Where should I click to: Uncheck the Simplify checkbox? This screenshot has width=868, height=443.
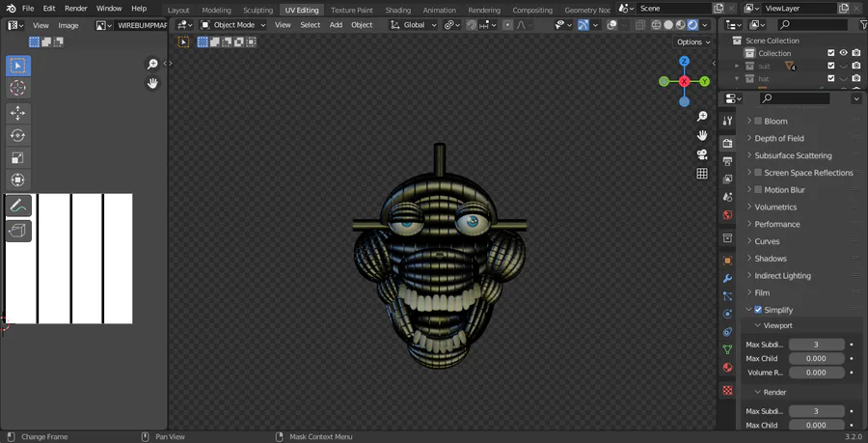tap(758, 310)
